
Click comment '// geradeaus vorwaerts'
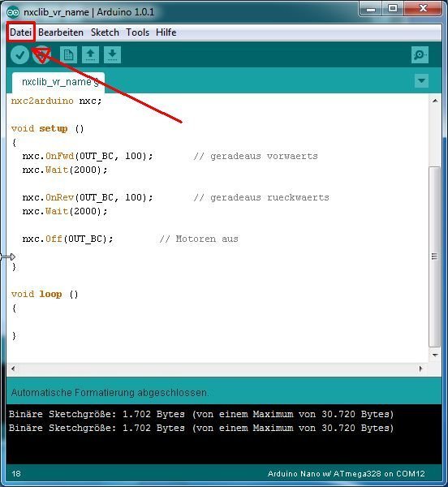point(256,156)
